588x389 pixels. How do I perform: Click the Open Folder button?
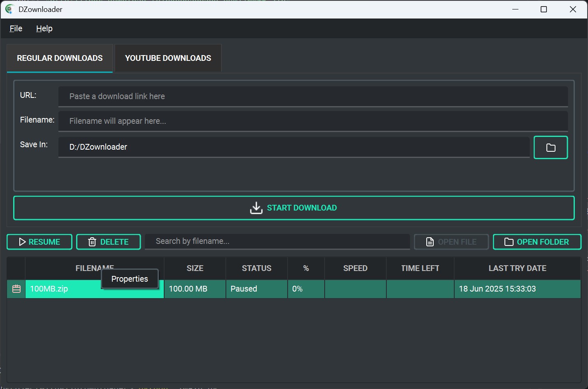(x=537, y=242)
